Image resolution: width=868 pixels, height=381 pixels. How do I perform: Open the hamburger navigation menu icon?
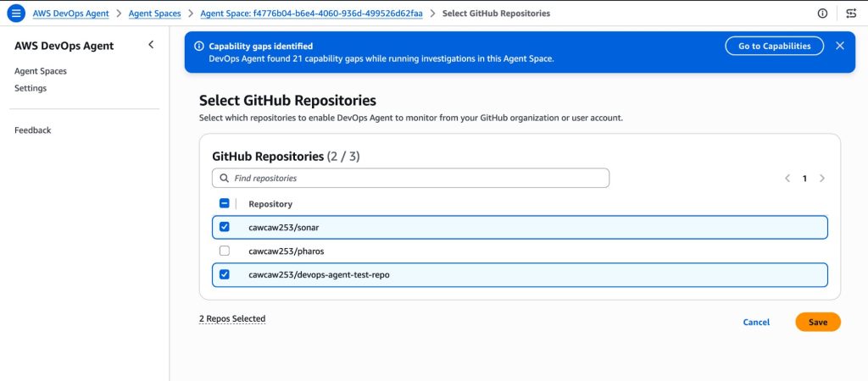16,14
